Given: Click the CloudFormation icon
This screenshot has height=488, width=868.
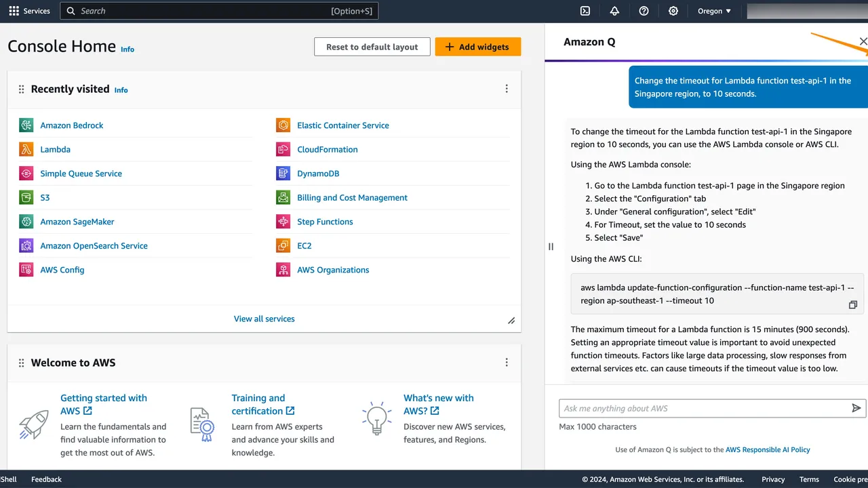Looking at the screenshot, I should tap(283, 149).
